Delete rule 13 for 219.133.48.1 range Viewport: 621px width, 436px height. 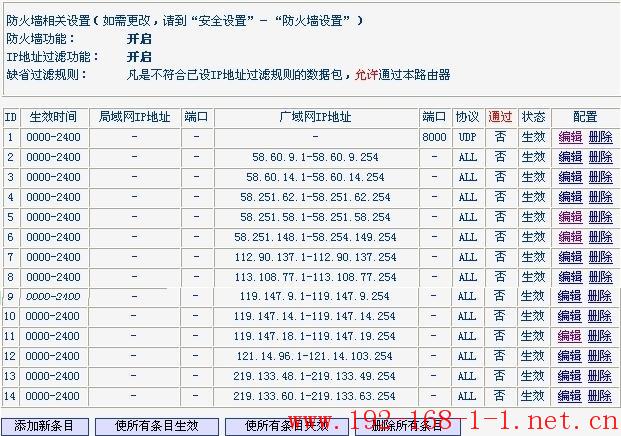point(600,376)
